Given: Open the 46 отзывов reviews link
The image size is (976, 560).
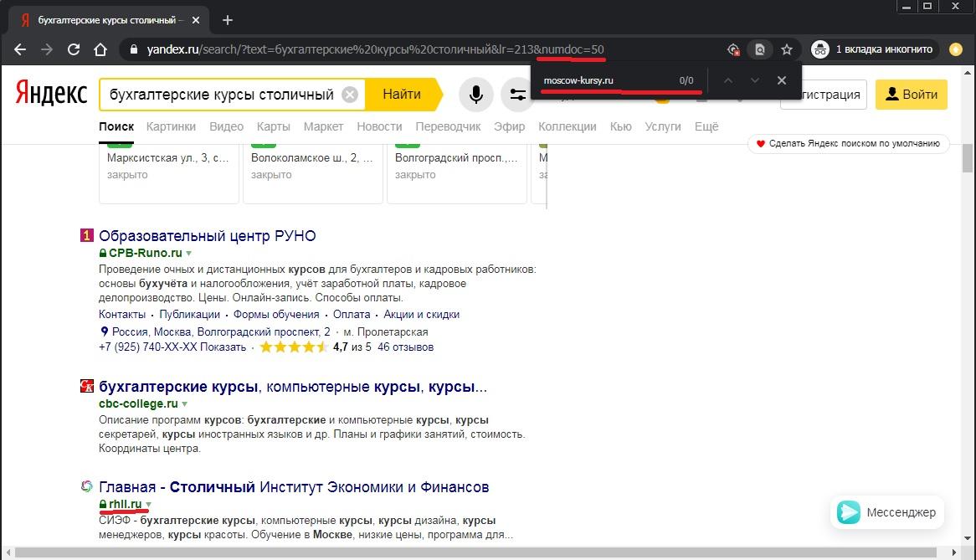Looking at the screenshot, I should coord(406,347).
